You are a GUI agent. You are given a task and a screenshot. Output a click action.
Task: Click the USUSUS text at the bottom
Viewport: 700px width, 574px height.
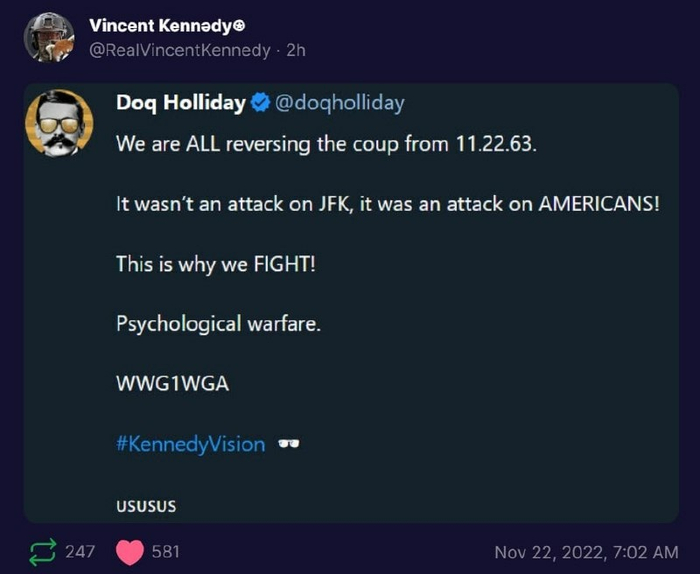point(146,506)
